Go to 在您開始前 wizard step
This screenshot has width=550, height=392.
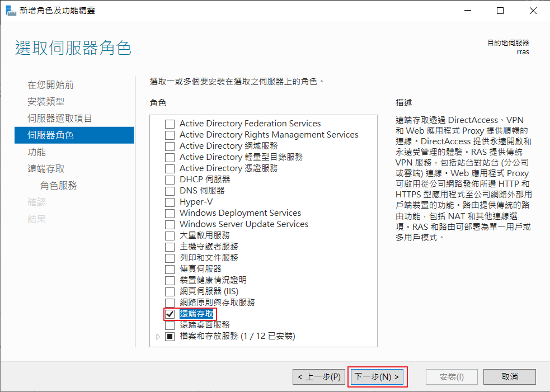pyautogui.click(x=50, y=85)
